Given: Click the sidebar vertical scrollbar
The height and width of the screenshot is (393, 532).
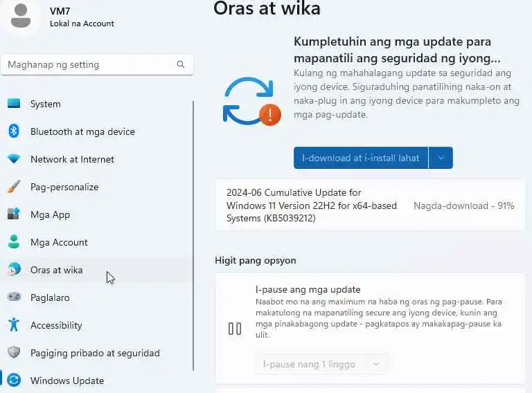Looking at the screenshot, I should click(x=193, y=235).
